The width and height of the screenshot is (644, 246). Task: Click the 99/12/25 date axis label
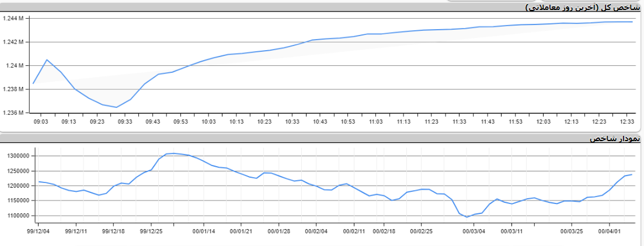(151, 231)
